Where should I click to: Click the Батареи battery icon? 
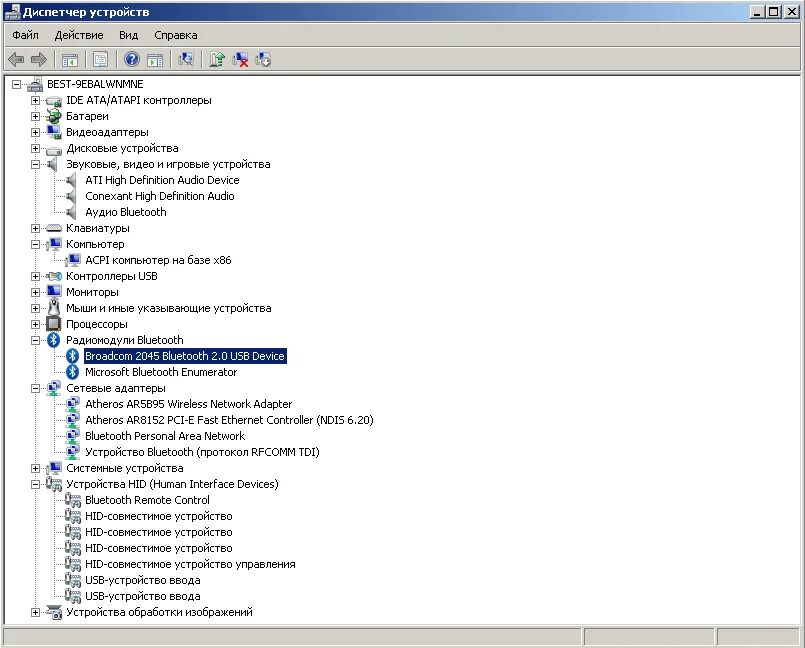pos(53,116)
